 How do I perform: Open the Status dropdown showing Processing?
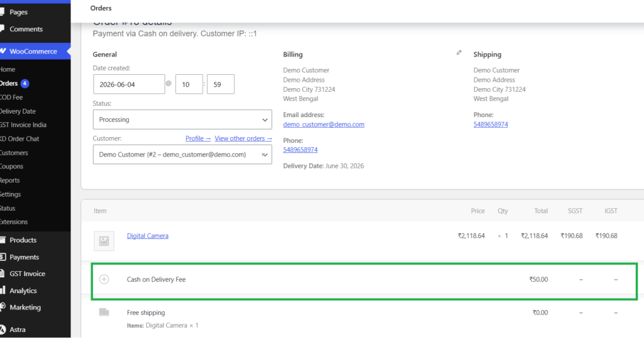pyautogui.click(x=182, y=119)
